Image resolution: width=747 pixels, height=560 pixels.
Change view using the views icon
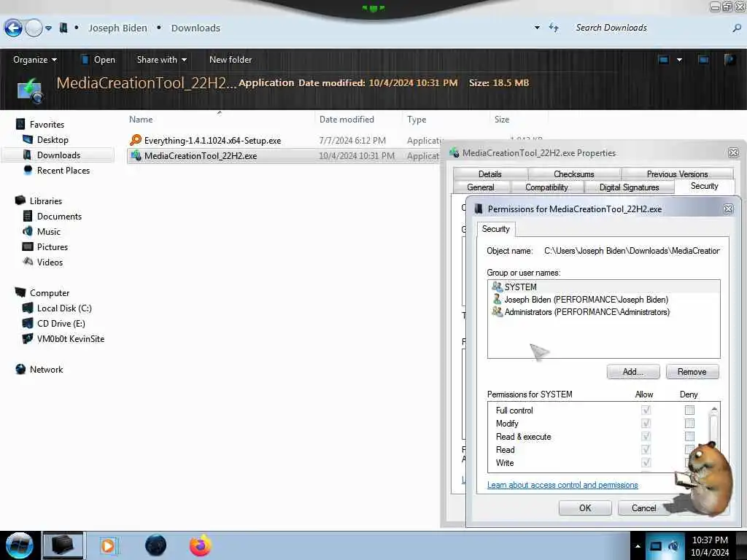663,60
